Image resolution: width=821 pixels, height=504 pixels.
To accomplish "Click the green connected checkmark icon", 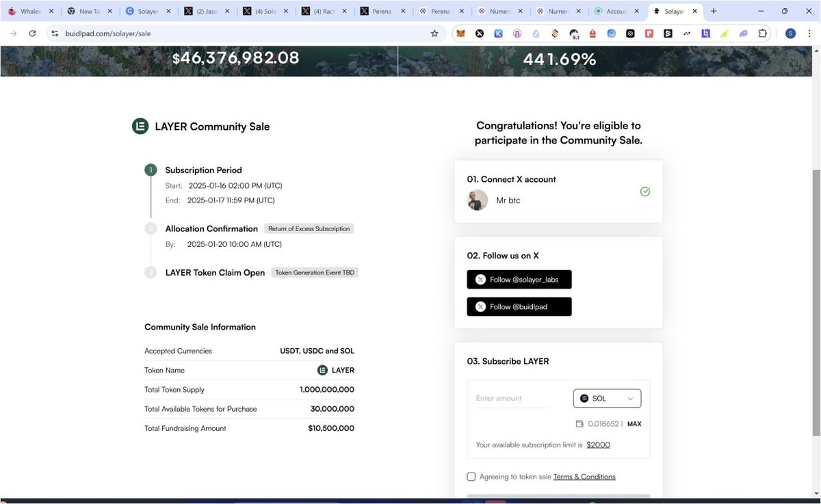I will point(644,192).
